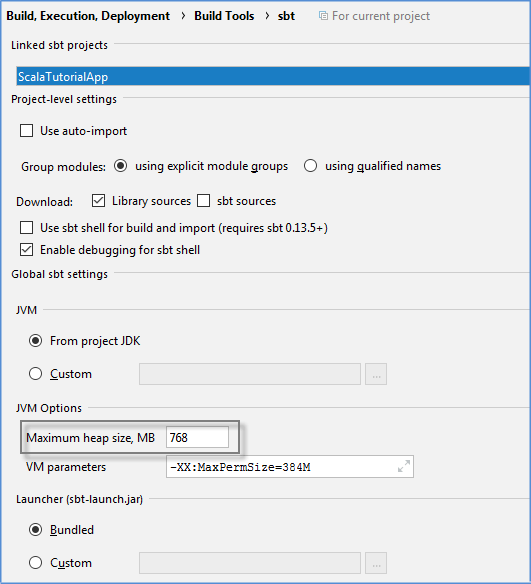Screen dimensions: 531x584
Task: Uncheck the Library sources download checkbox
Action: (x=98, y=201)
